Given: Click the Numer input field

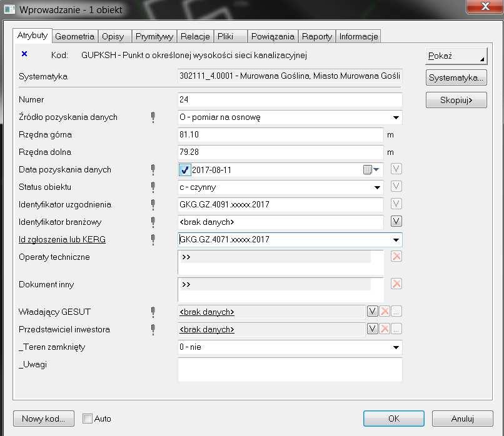Looking at the screenshot, I should point(290,99).
